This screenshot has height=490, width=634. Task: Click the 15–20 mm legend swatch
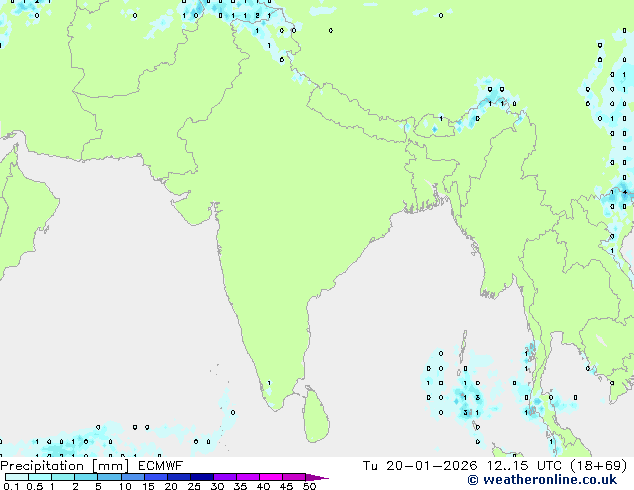point(156,477)
